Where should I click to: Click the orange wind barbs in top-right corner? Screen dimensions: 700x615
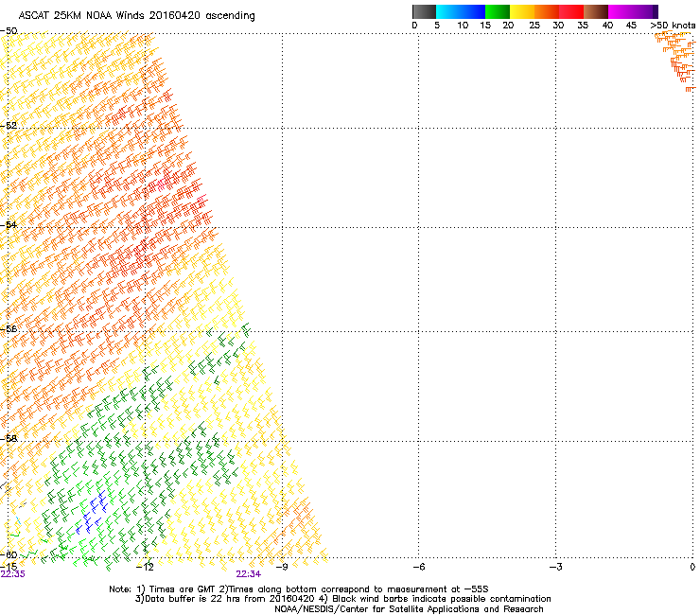pos(676,61)
